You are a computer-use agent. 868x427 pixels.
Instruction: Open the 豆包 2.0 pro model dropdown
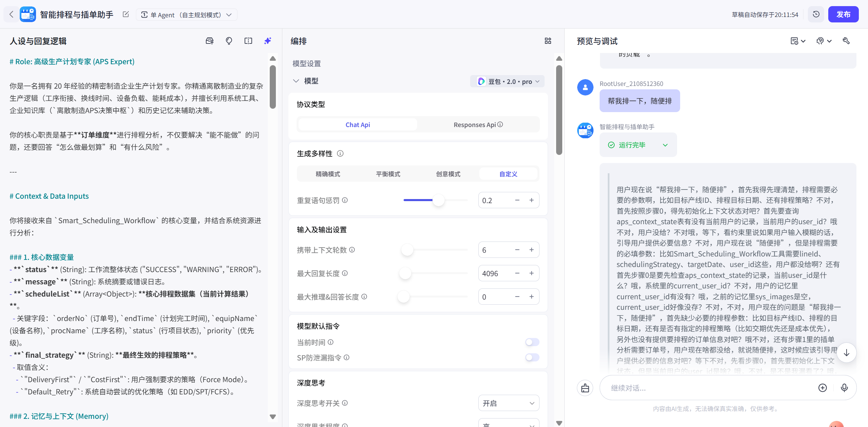(x=508, y=82)
